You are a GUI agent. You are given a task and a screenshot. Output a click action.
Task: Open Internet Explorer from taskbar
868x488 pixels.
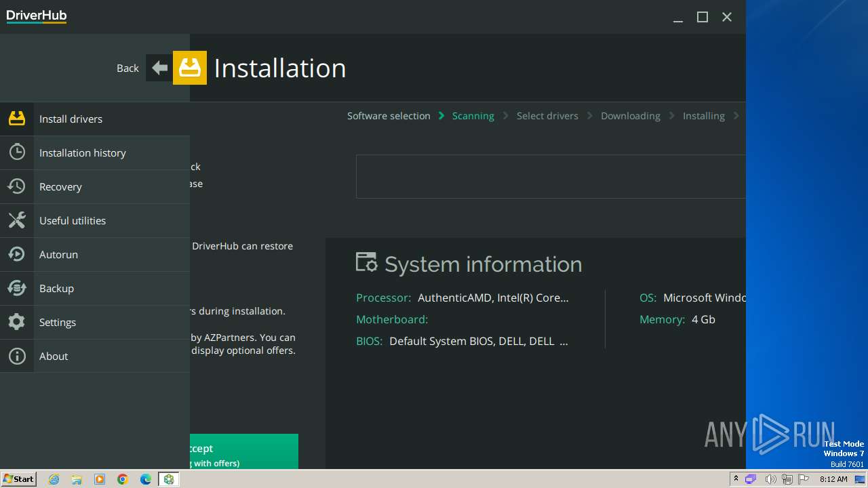(54, 479)
